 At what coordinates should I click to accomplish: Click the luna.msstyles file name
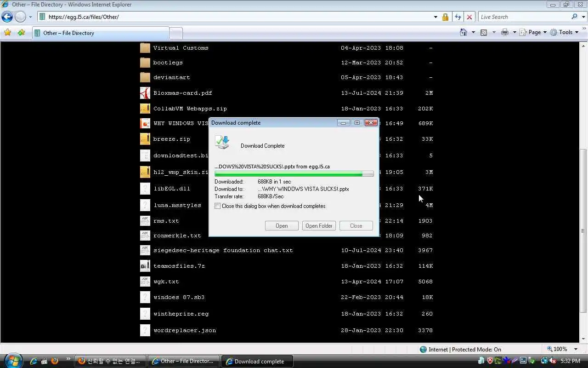tap(177, 205)
